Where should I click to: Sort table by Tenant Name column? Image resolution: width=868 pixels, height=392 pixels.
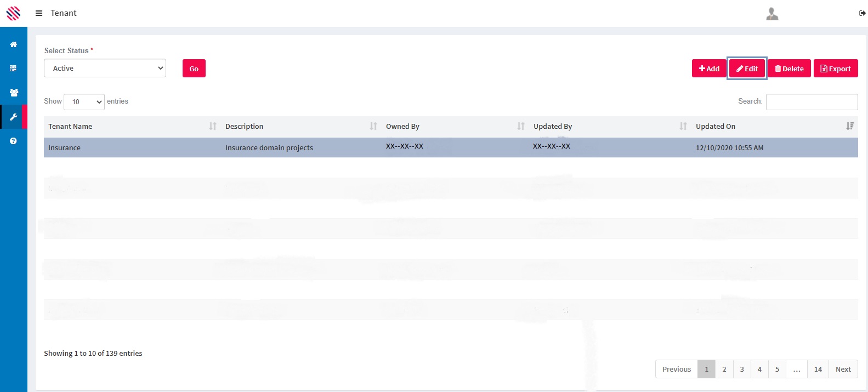(x=70, y=127)
